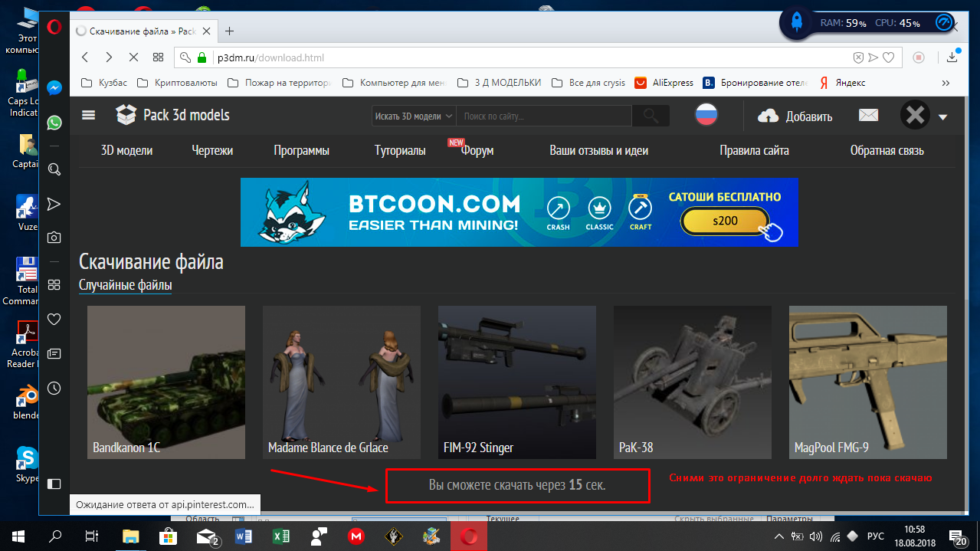Open site hamburger menu
The height and width of the screenshot is (551, 980).
click(89, 116)
